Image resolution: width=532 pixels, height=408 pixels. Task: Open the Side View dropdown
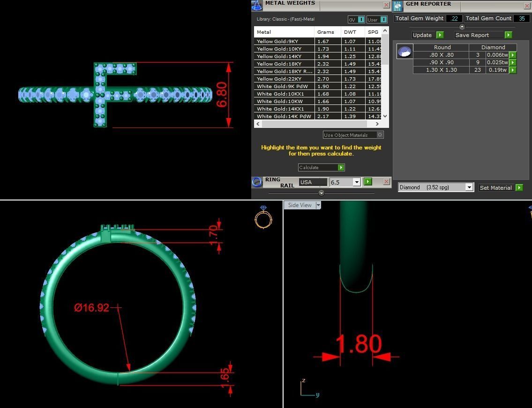click(x=318, y=205)
